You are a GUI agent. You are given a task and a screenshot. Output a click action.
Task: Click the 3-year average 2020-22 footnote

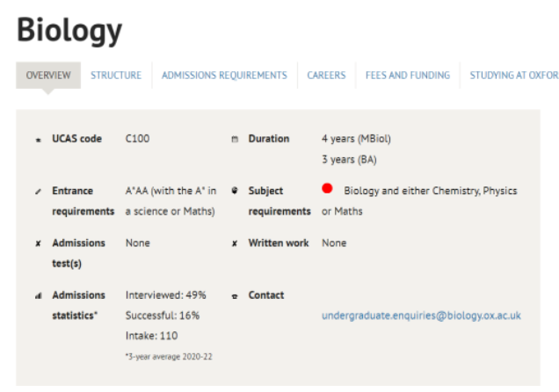(169, 357)
